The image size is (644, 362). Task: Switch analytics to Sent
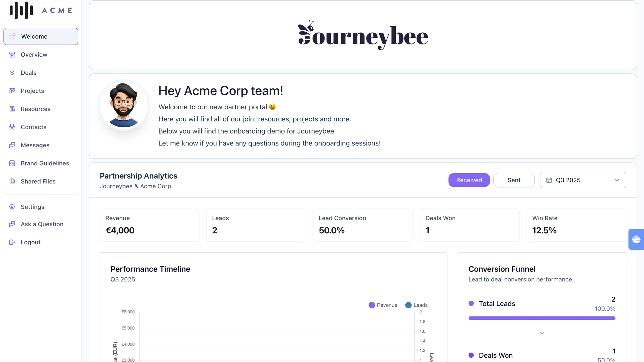click(514, 180)
